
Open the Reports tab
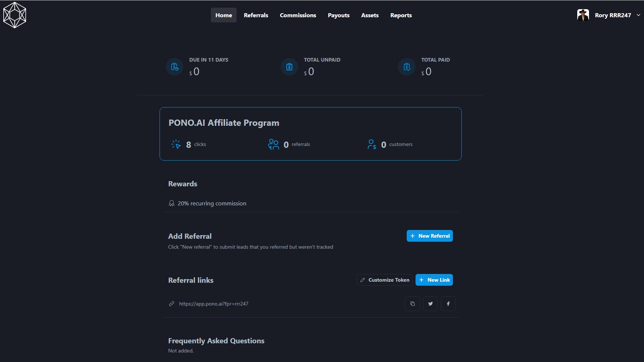401,15
